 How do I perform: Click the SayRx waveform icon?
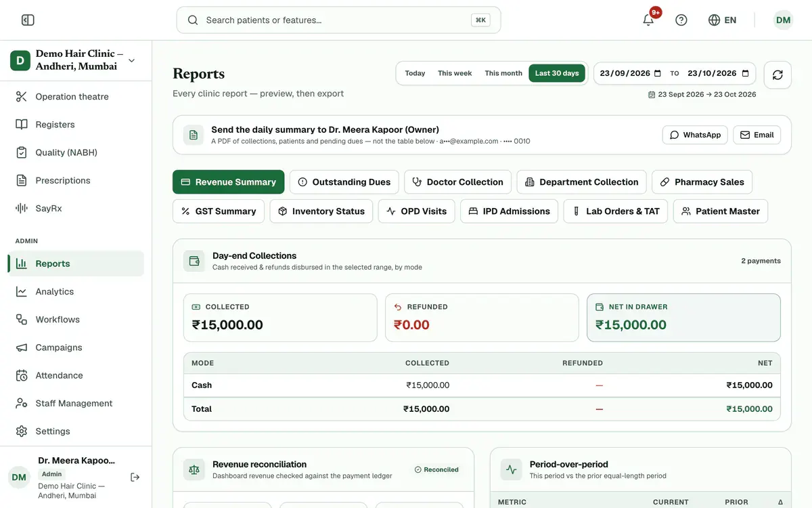tap(22, 209)
